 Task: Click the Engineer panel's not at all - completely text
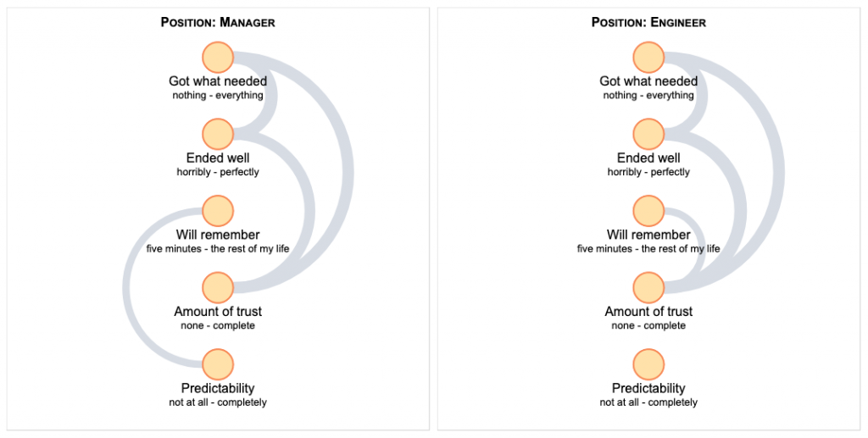pos(648,402)
